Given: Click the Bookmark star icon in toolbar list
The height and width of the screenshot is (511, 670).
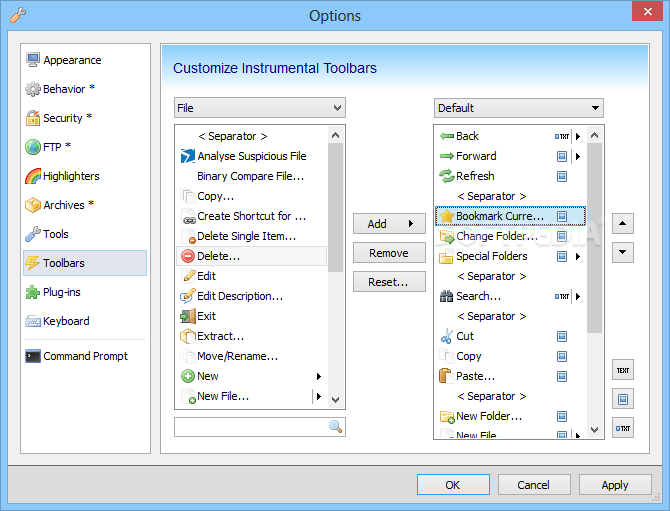Looking at the screenshot, I should 446,216.
